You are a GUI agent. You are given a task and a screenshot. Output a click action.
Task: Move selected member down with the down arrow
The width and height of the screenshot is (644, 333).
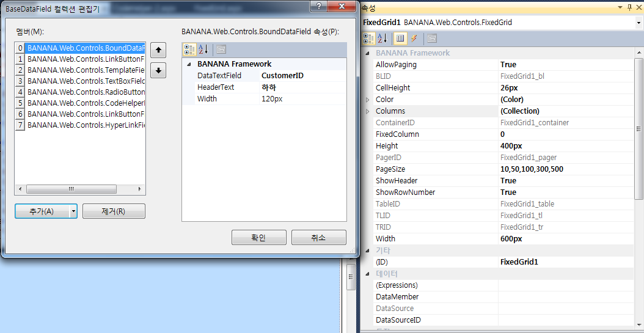coord(158,70)
